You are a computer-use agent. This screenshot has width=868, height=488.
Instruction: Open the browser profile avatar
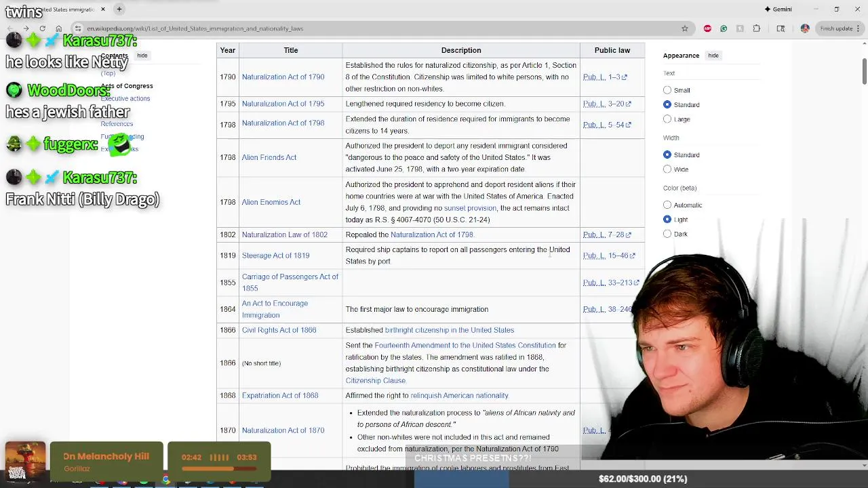point(805,28)
